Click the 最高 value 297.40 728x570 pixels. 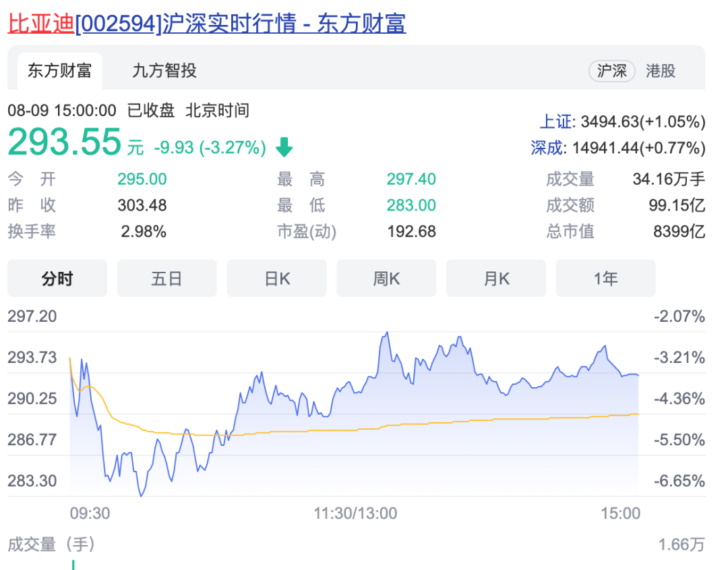[411, 179]
